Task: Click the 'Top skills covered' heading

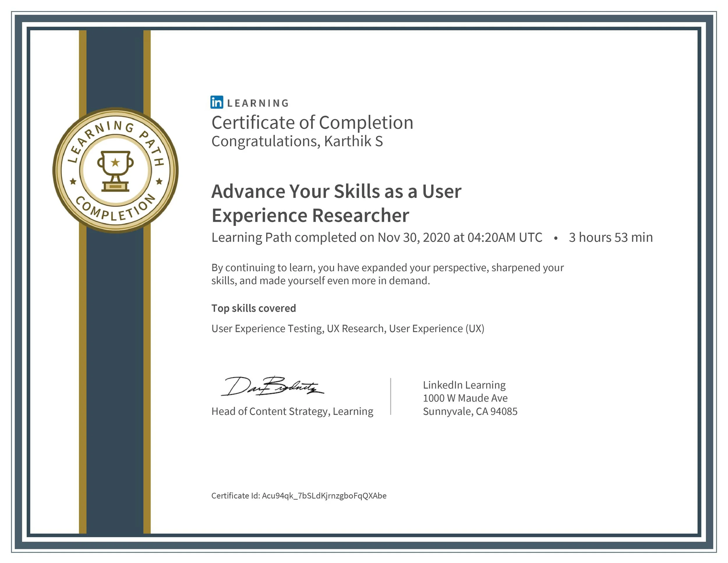Action: click(x=253, y=308)
